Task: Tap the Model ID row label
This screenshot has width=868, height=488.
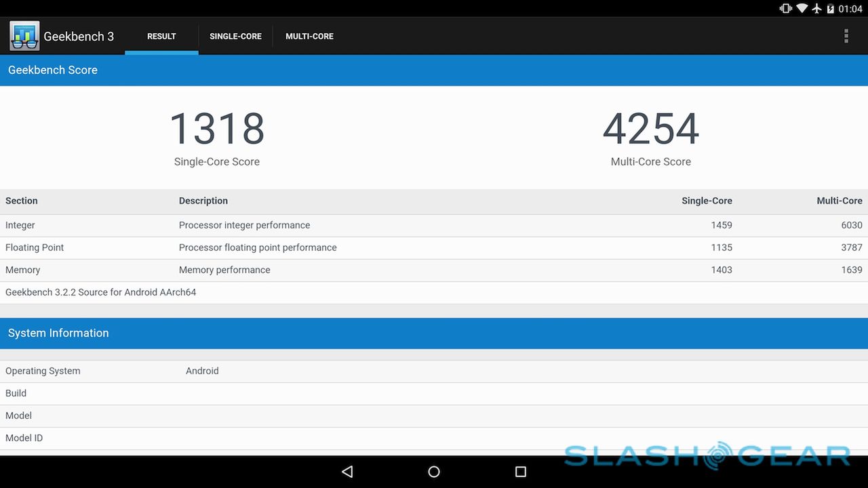Action: tap(24, 438)
